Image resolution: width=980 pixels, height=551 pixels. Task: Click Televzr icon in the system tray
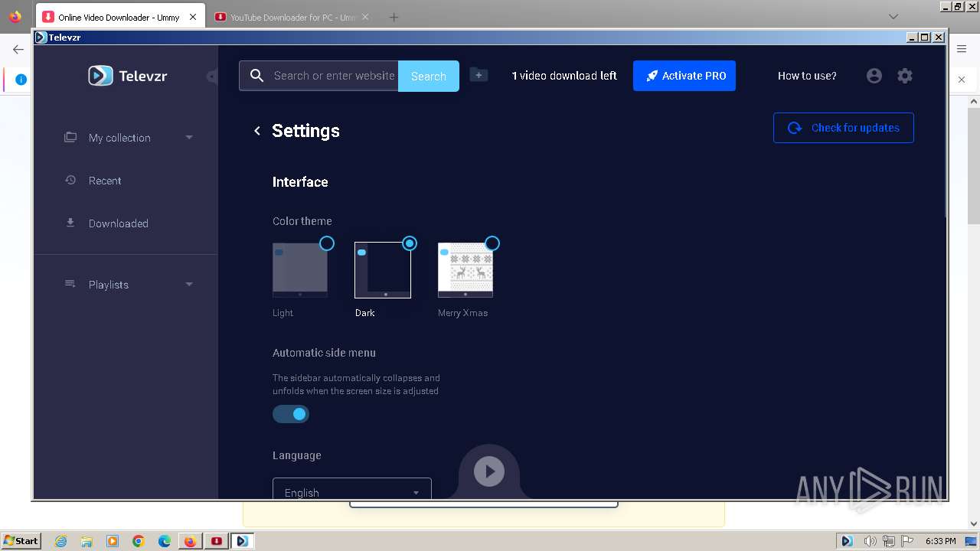[x=847, y=541]
